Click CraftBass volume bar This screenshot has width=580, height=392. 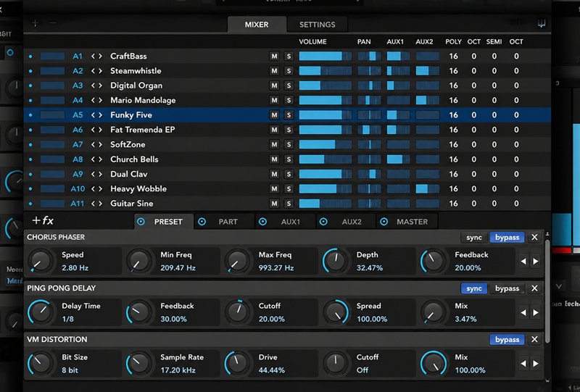coord(325,57)
